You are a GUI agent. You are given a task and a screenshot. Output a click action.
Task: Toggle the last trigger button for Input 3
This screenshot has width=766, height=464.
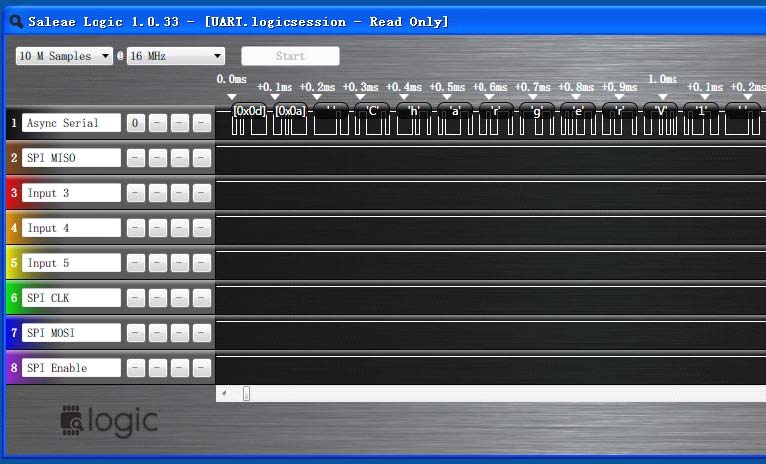pos(202,193)
